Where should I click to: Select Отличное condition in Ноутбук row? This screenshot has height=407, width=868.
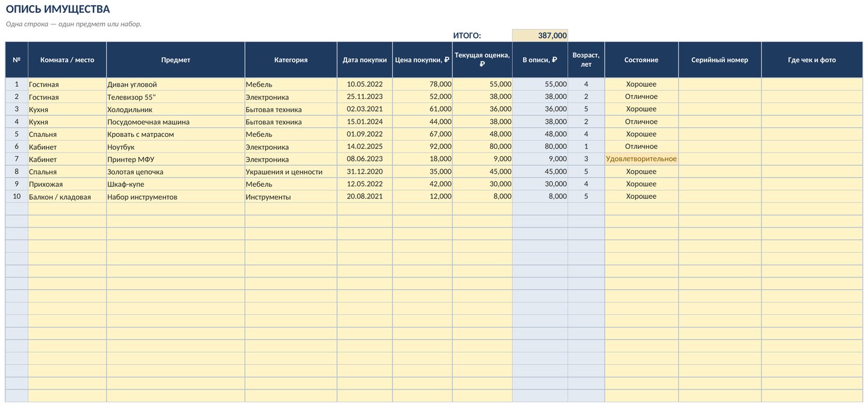(641, 147)
